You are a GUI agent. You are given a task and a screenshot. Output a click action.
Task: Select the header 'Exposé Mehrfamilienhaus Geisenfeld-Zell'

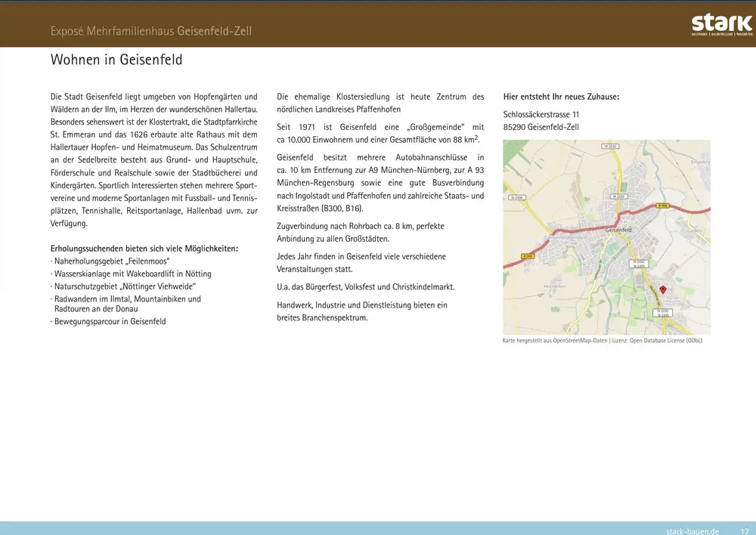click(x=151, y=31)
